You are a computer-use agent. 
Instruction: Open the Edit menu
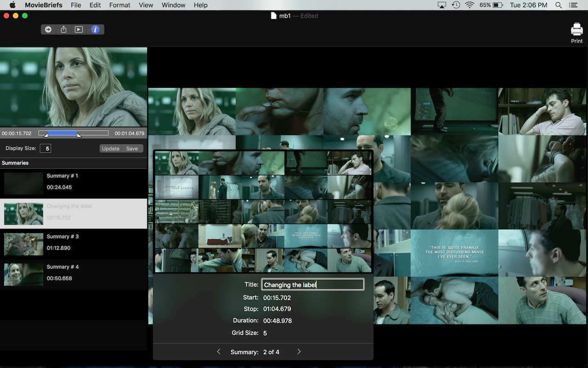click(x=95, y=5)
